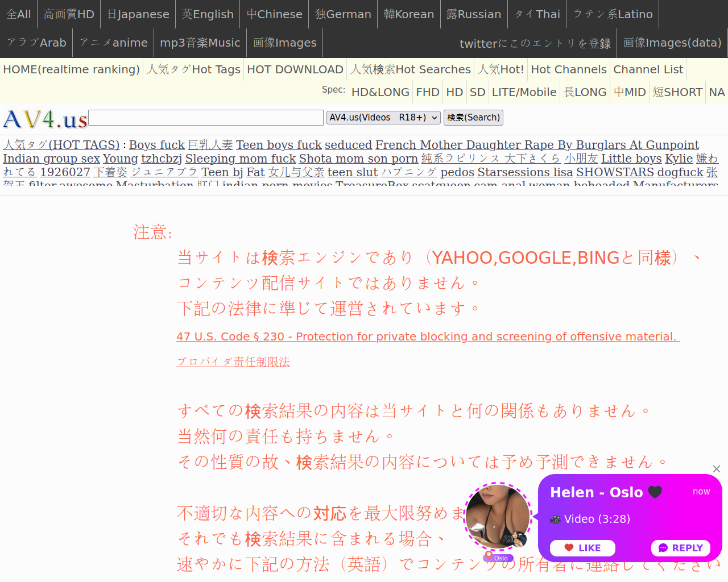Click the black heart next to Helen - Oslo
This screenshot has width=728, height=582.
point(655,492)
